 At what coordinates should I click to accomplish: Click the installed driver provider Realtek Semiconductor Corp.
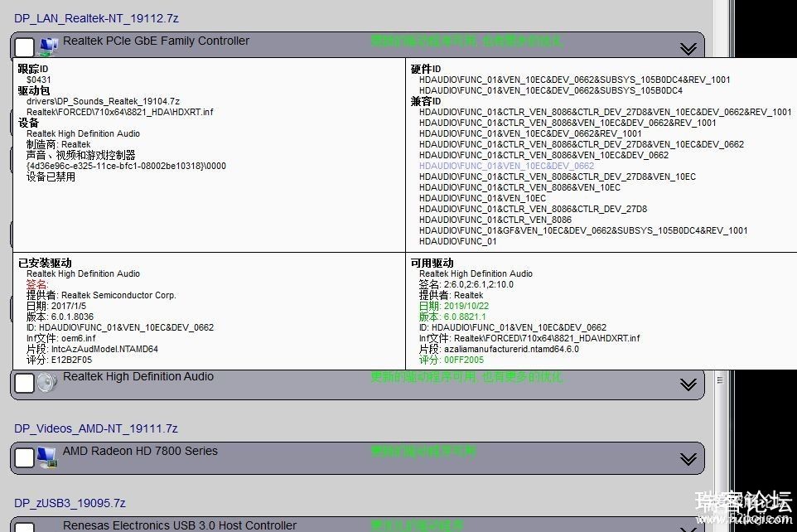pyautogui.click(x=119, y=295)
